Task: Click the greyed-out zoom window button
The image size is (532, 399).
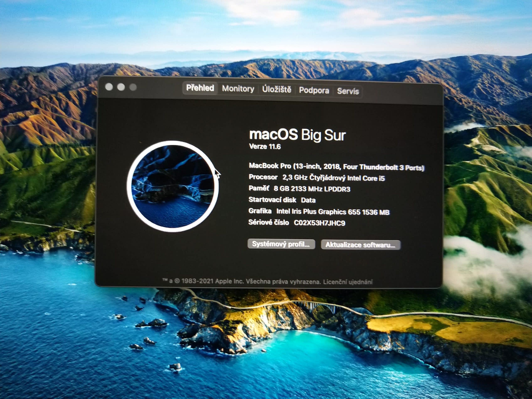Action: (x=133, y=87)
